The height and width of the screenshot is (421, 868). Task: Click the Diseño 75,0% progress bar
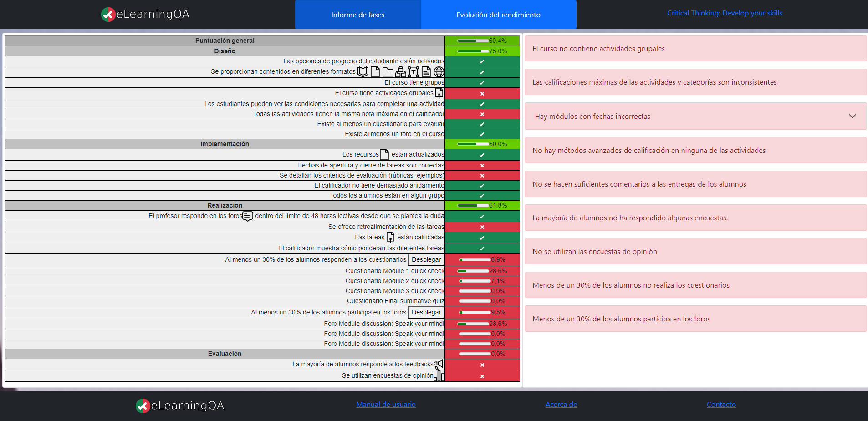[x=473, y=51]
